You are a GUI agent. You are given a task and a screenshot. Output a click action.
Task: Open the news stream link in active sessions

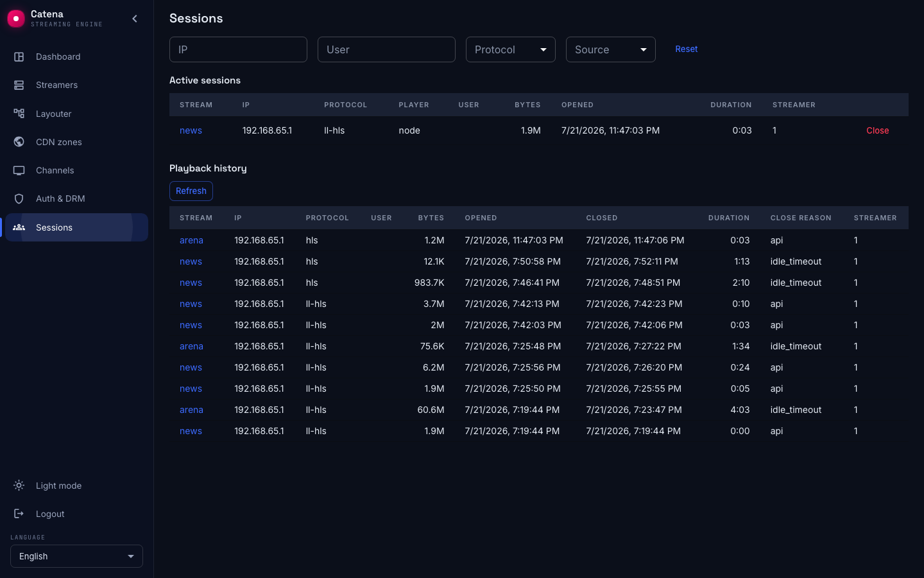(x=191, y=130)
